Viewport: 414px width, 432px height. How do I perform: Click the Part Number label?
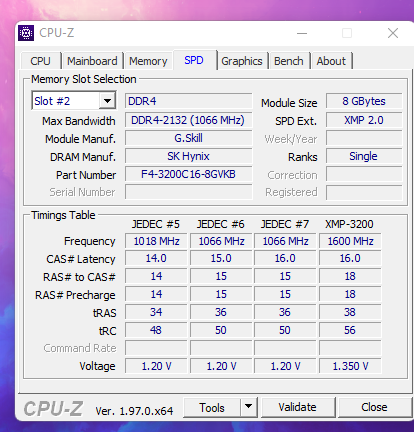(86, 175)
